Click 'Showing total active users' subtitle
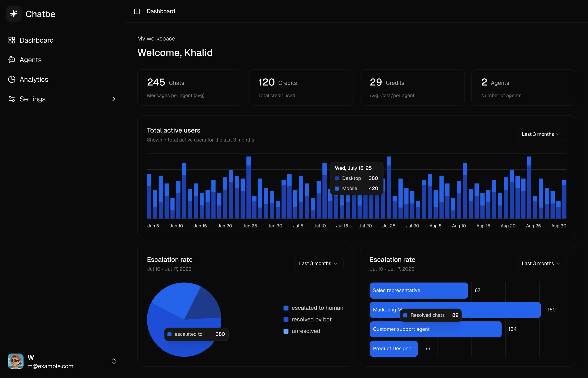The height and width of the screenshot is (378, 588). tap(200, 140)
